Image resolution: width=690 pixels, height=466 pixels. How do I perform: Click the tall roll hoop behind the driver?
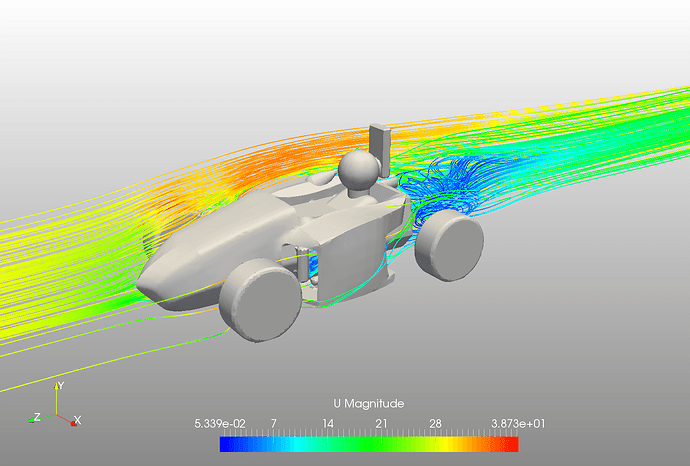click(x=380, y=150)
